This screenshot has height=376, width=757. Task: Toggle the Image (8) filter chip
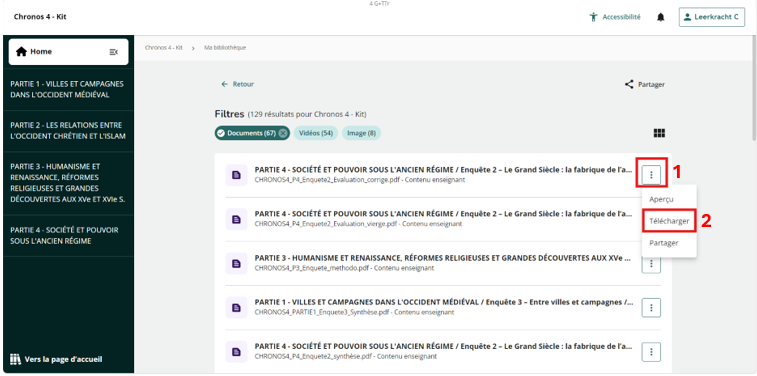pos(361,133)
